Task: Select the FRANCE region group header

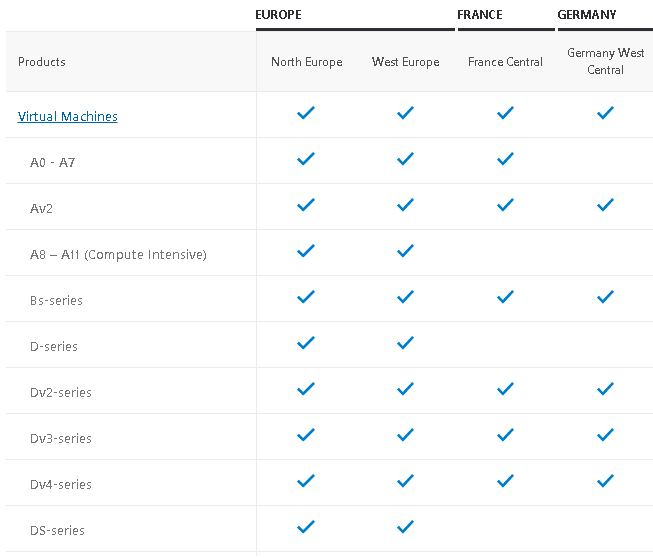Action: [x=480, y=15]
